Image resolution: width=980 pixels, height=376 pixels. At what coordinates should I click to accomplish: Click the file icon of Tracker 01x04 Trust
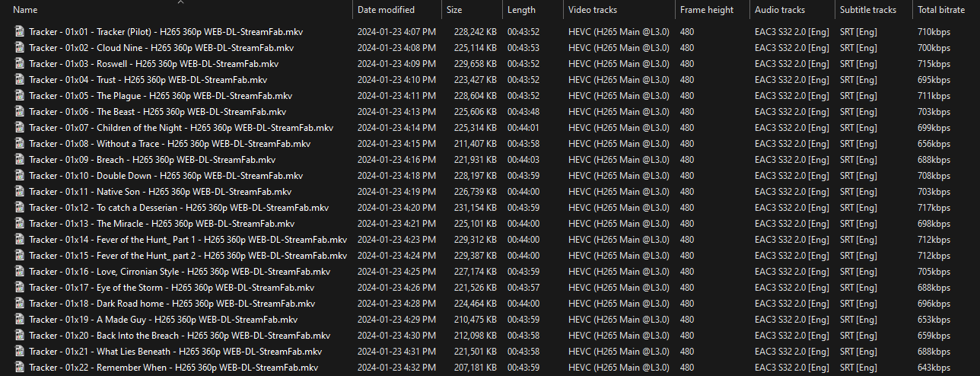tap(20, 80)
